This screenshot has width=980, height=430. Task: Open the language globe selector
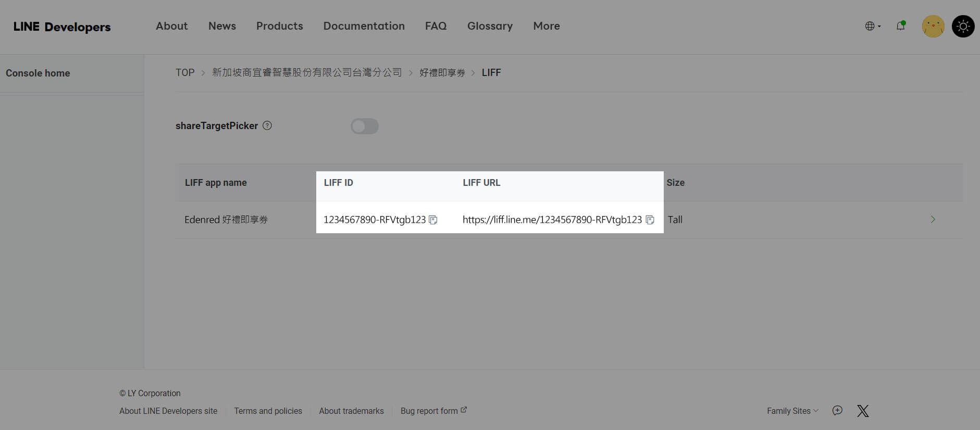873,26
